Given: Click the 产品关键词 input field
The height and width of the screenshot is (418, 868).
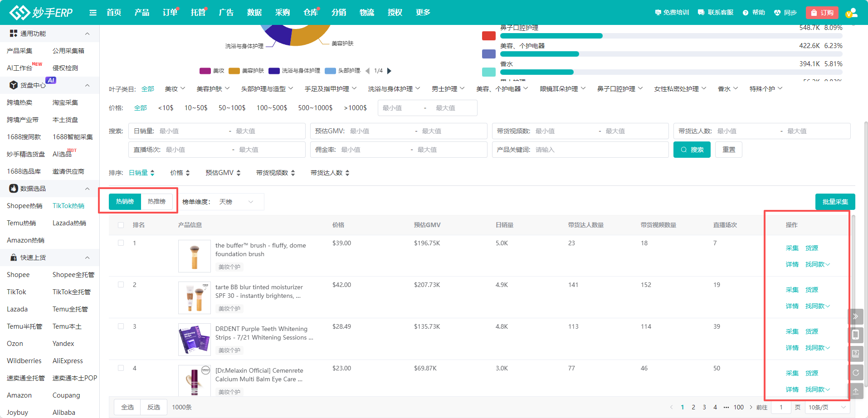Looking at the screenshot, I should pyautogui.click(x=599, y=150).
